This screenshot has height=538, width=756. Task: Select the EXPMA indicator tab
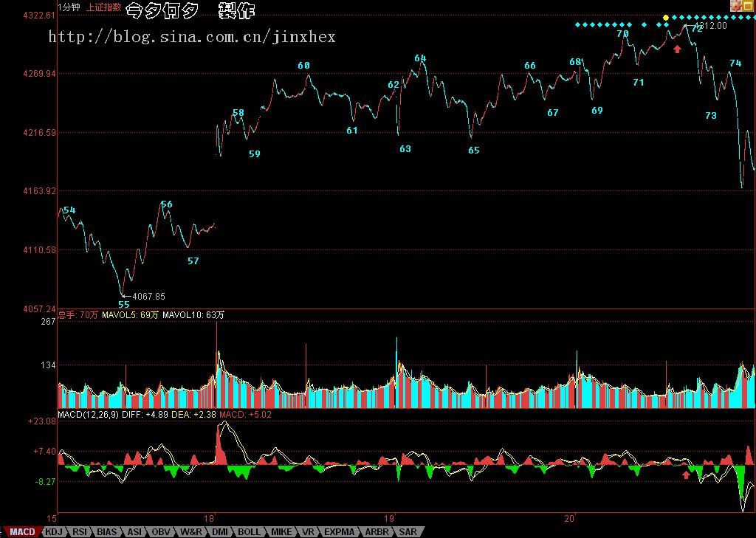(340, 531)
